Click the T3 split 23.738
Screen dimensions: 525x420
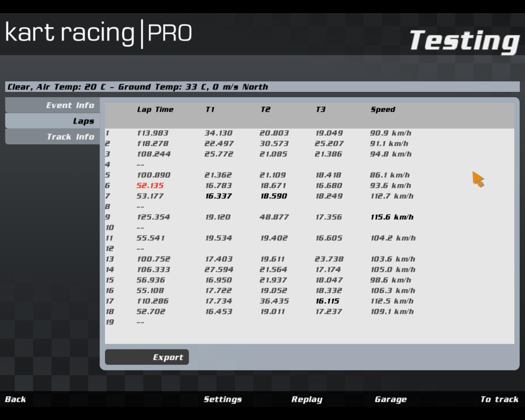[x=329, y=259]
